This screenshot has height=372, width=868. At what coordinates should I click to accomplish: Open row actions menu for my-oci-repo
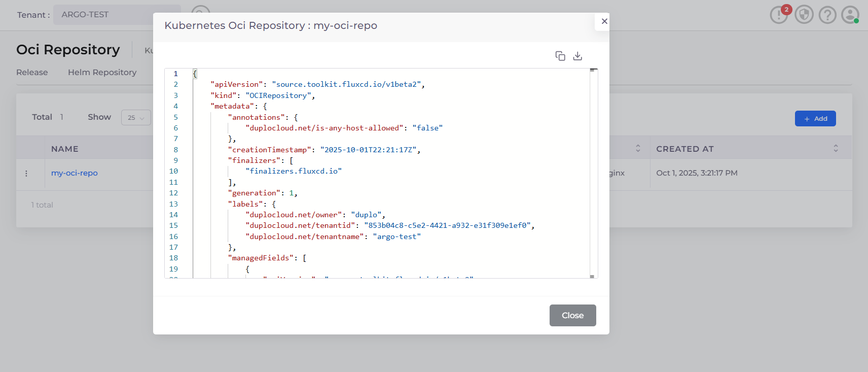(26, 174)
